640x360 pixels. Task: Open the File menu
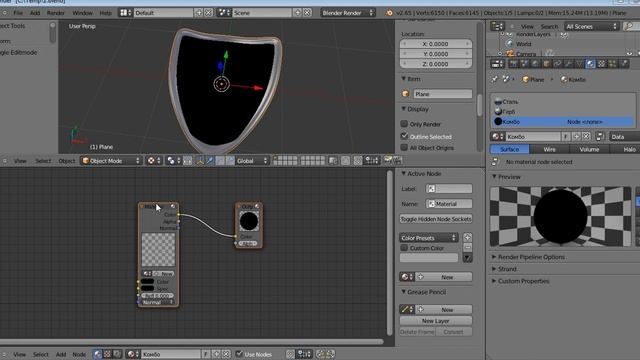point(18,13)
